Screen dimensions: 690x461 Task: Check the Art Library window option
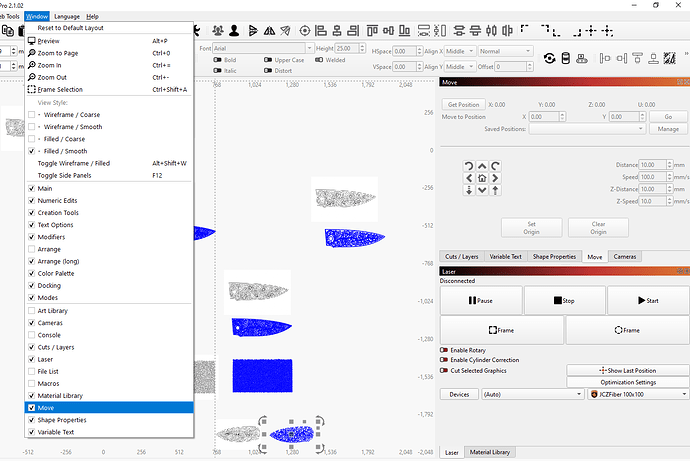click(32, 311)
